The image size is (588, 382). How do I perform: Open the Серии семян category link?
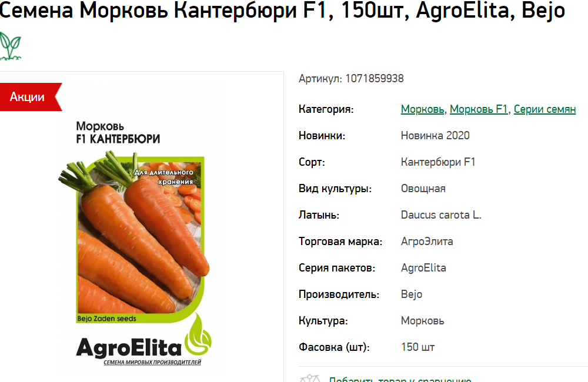(544, 109)
